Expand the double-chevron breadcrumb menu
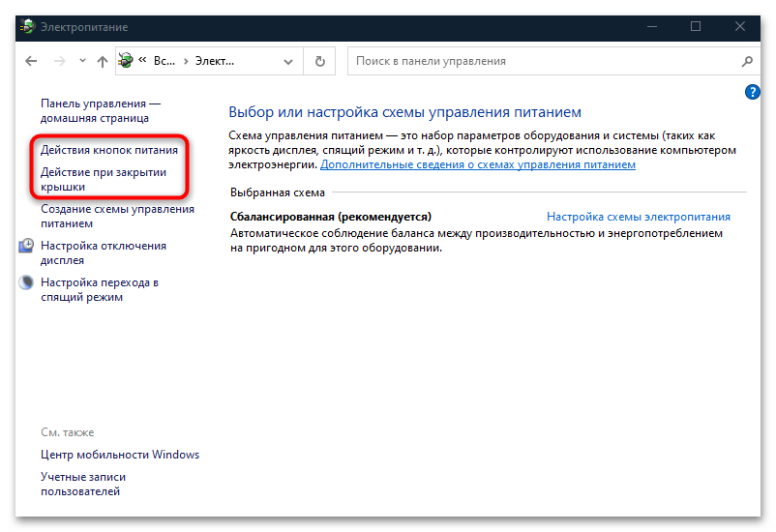Screen dimensions: 776x532 click(143, 61)
